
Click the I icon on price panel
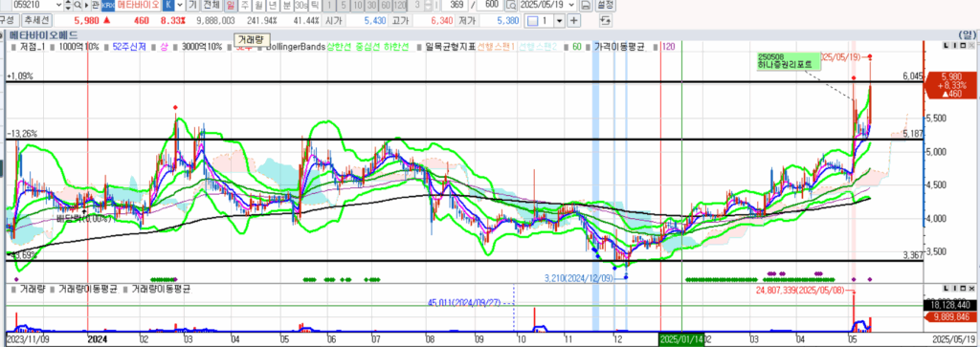955,45
